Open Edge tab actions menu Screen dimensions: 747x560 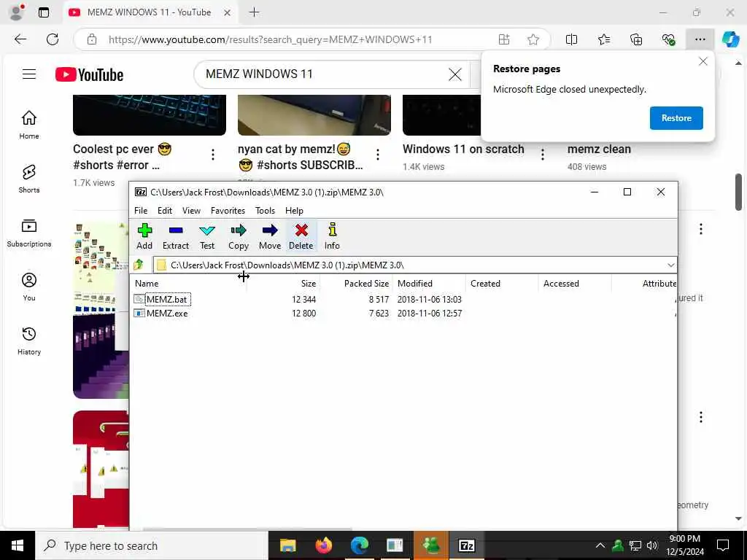point(43,12)
